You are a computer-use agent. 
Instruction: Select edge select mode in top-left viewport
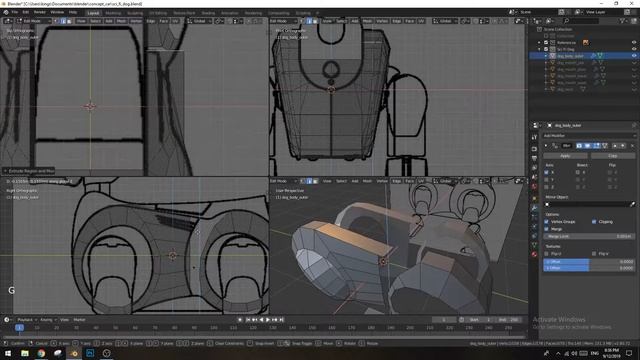click(64, 21)
